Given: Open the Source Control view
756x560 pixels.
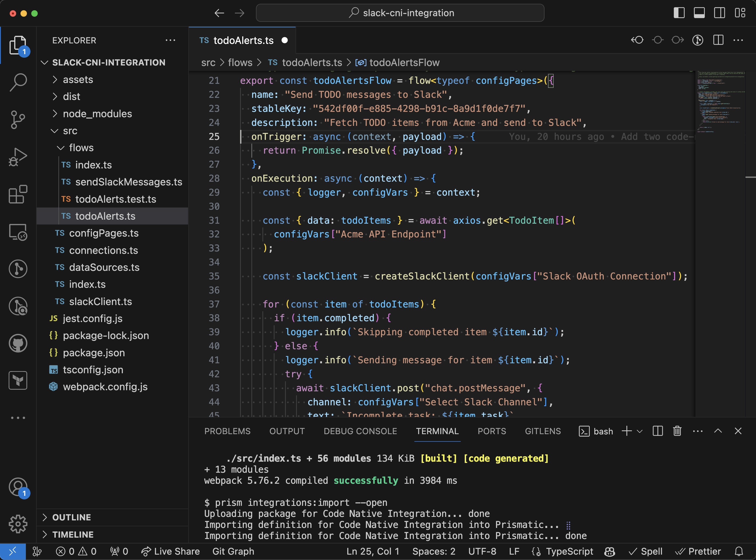Looking at the screenshot, I should point(18,119).
